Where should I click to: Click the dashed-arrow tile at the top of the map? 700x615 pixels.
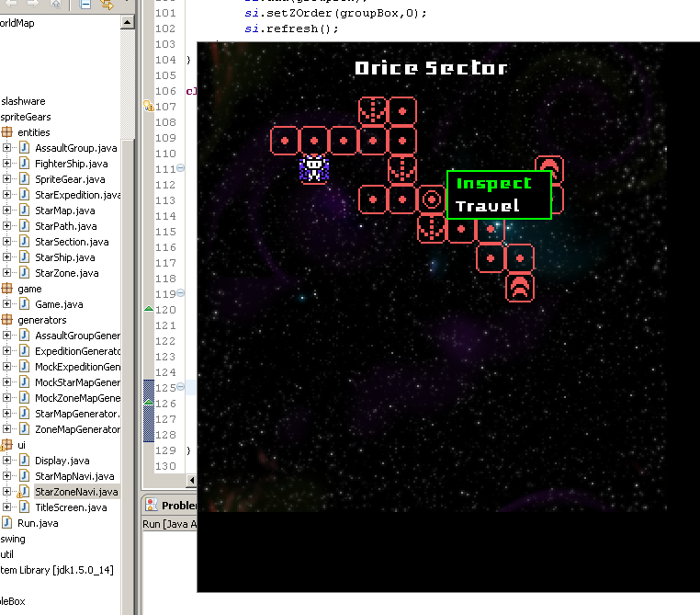(x=372, y=111)
